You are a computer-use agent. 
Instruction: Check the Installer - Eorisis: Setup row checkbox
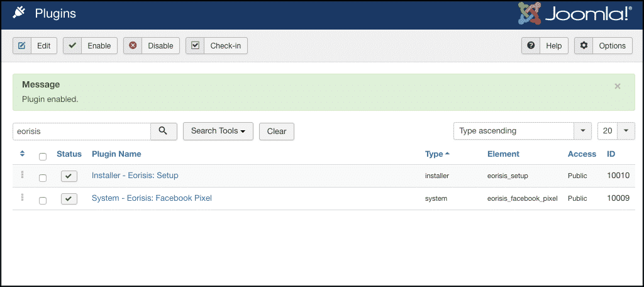(x=43, y=178)
